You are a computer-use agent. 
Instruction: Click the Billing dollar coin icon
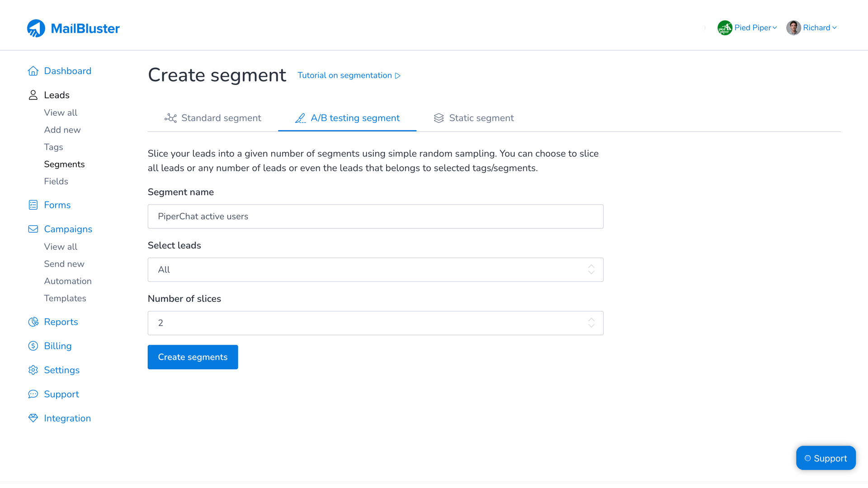point(33,346)
